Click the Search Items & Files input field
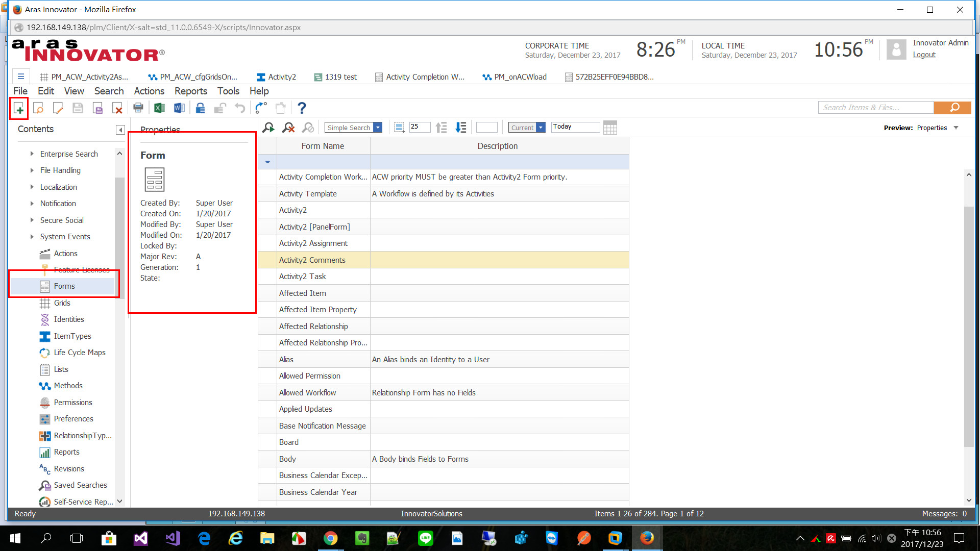This screenshot has height=551, width=980. [x=875, y=108]
